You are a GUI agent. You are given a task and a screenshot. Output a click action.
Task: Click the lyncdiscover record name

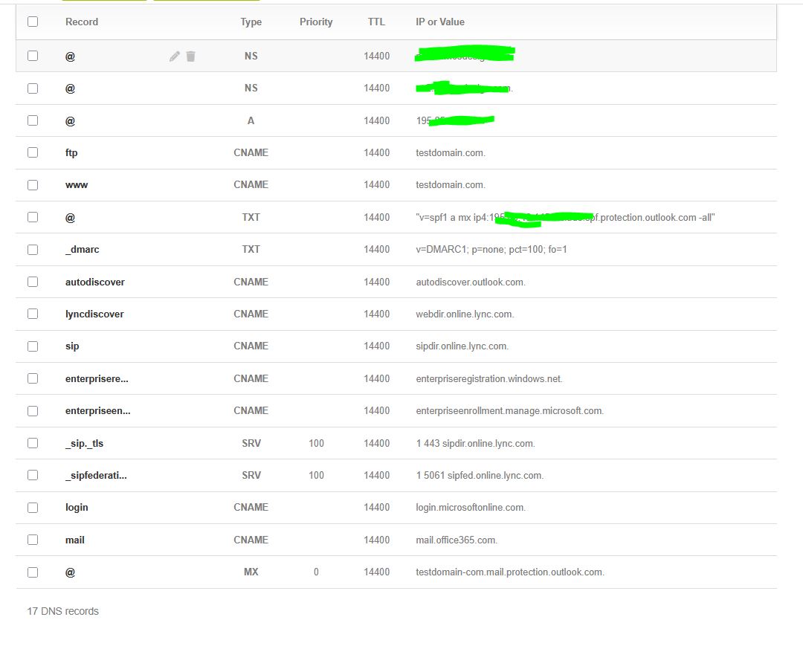(94, 314)
